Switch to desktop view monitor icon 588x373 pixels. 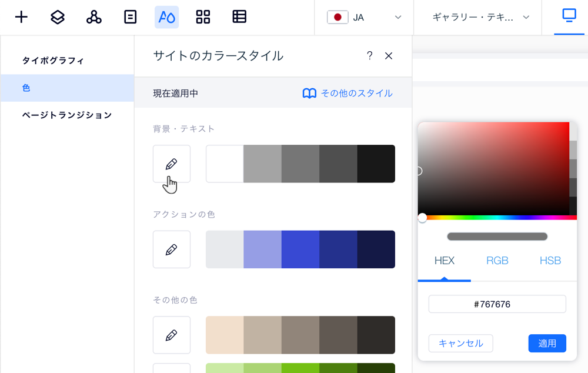click(569, 16)
